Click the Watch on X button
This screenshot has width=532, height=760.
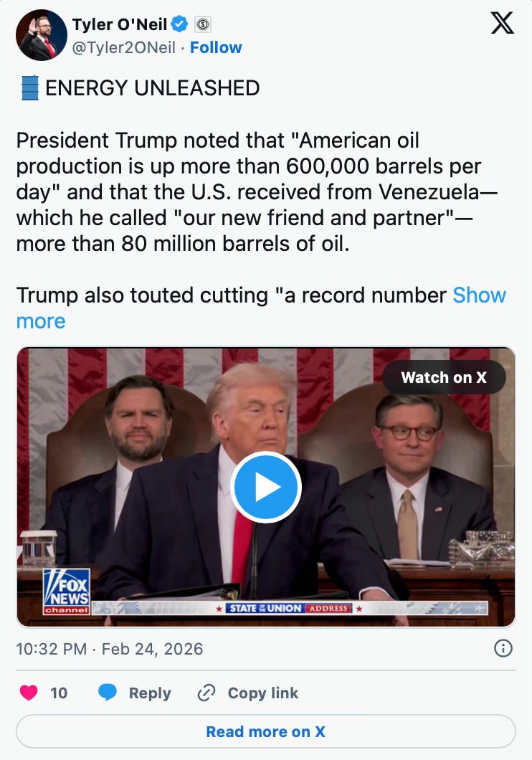[444, 377]
